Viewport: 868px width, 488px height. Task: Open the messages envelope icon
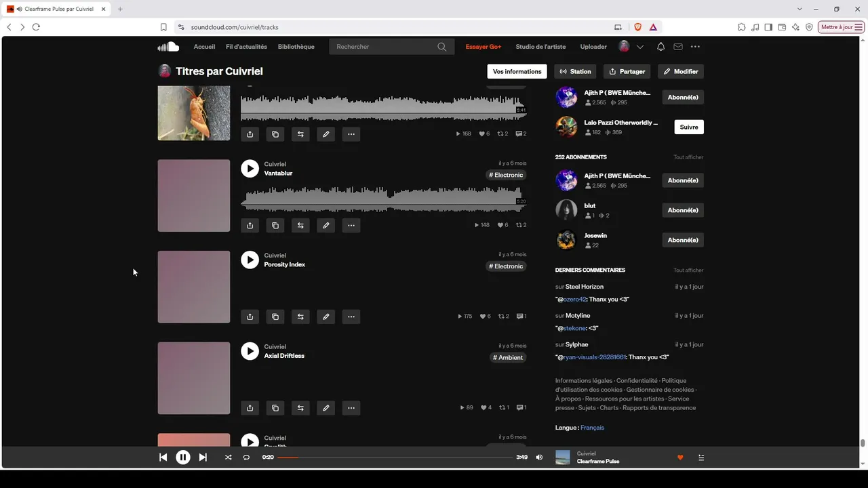pos(678,47)
